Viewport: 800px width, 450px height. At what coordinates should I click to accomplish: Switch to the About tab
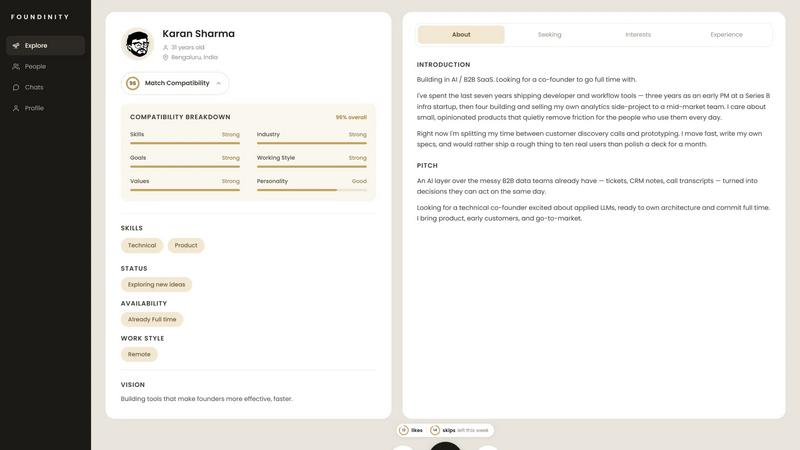coord(461,35)
